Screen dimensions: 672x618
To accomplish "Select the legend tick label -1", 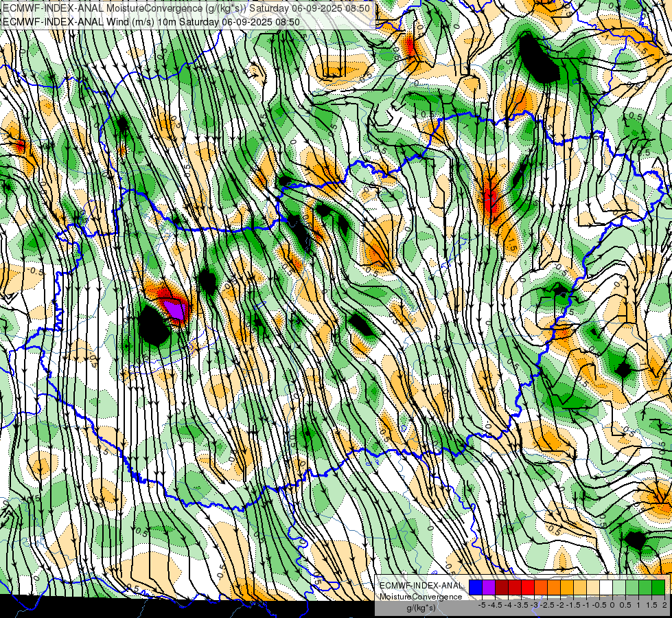I will pos(586,605).
